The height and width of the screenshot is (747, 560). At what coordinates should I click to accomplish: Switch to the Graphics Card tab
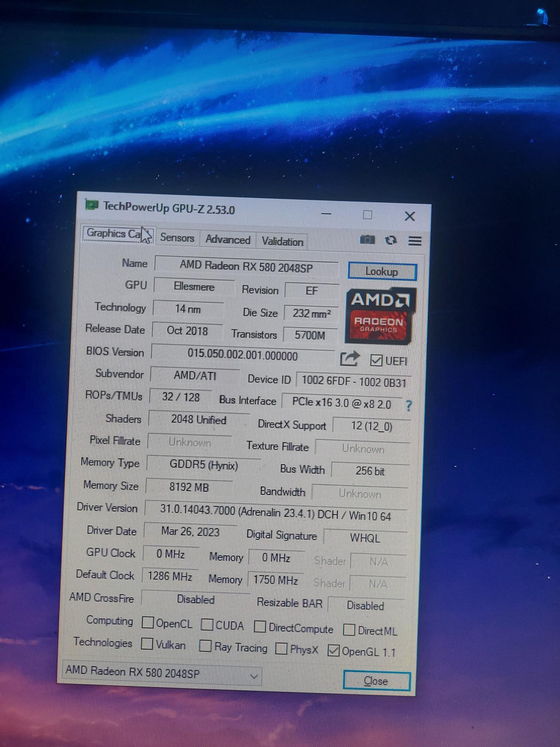[118, 233]
